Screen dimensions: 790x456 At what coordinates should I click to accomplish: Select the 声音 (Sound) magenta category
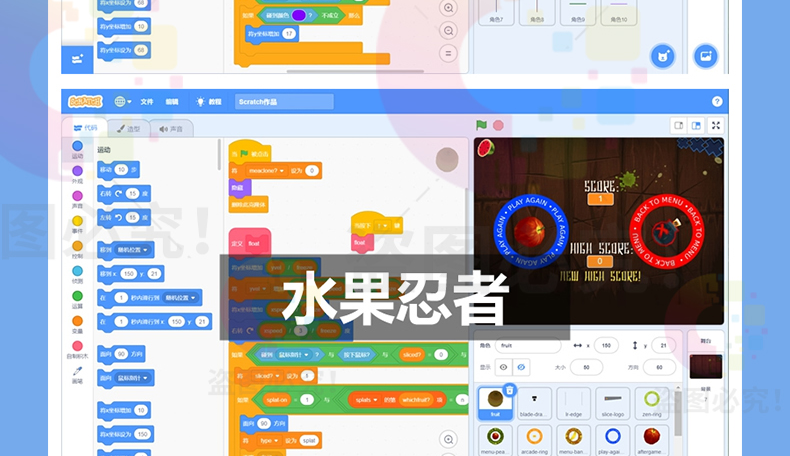[77, 200]
